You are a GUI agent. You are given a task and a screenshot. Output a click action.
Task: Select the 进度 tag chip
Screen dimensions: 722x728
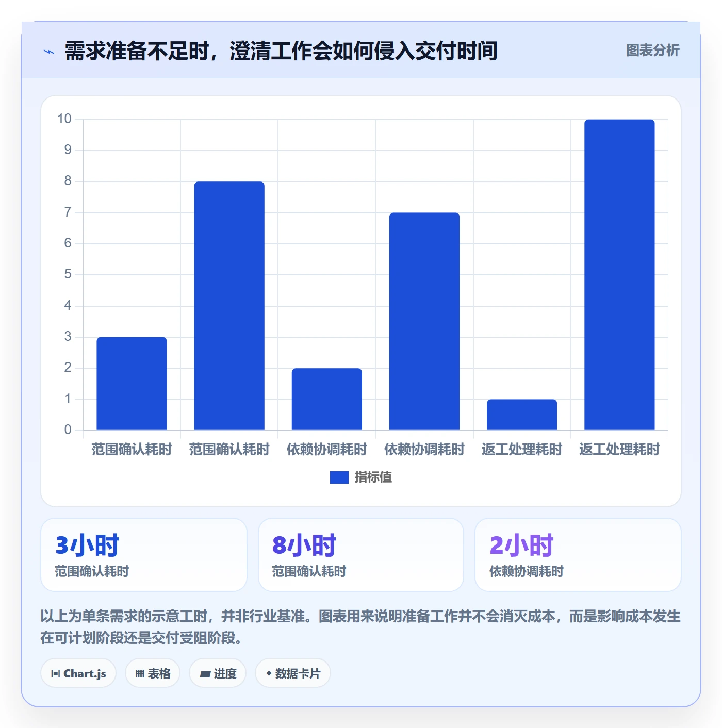[218, 673]
